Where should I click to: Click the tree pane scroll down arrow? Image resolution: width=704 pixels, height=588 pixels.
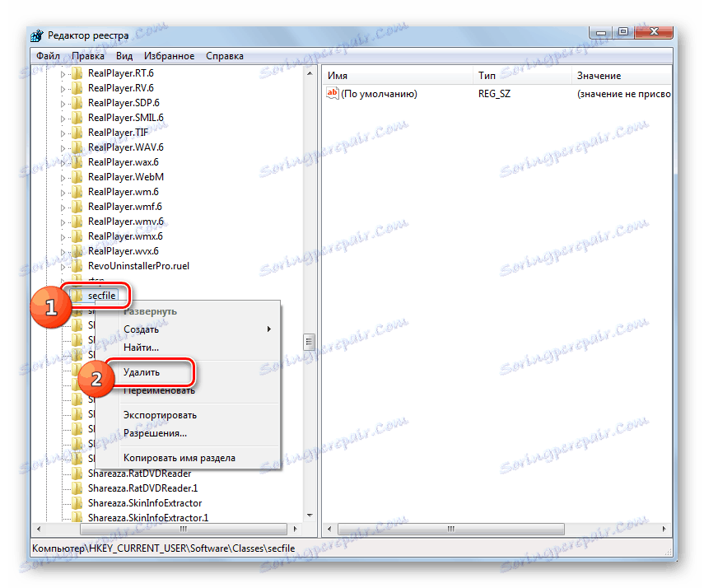pos(310,516)
